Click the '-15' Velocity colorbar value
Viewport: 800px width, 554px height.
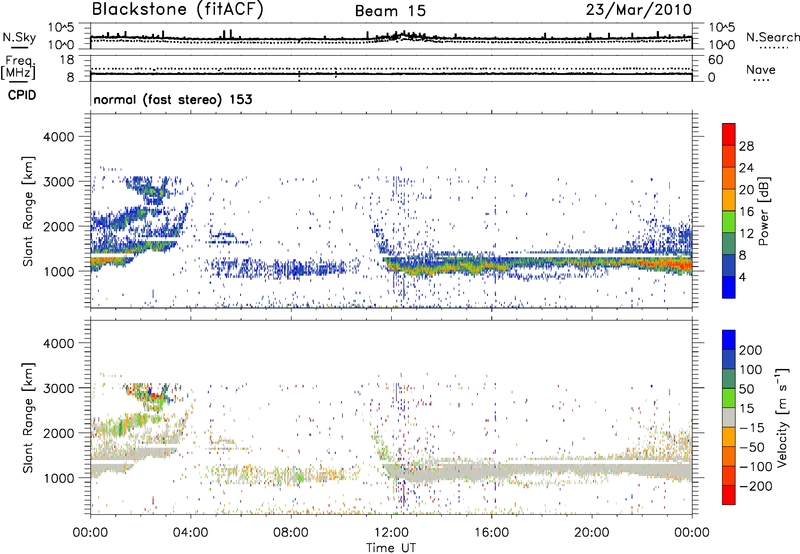click(x=752, y=427)
